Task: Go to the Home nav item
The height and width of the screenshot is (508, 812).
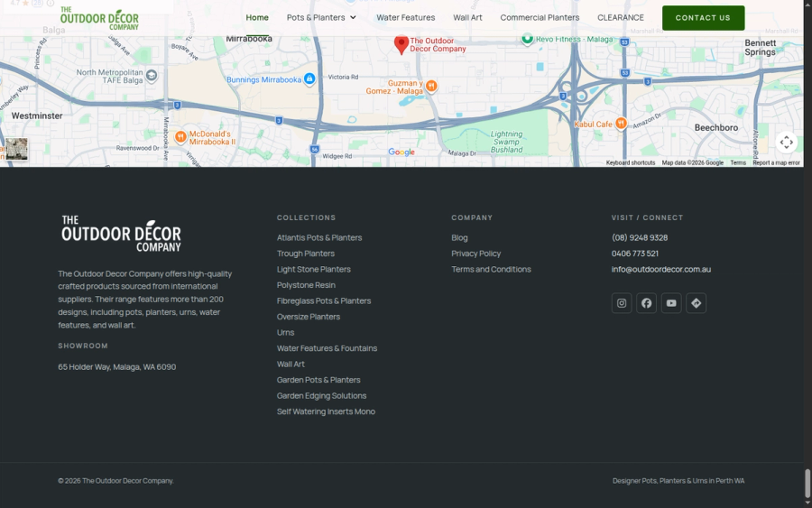Action: (x=257, y=18)
